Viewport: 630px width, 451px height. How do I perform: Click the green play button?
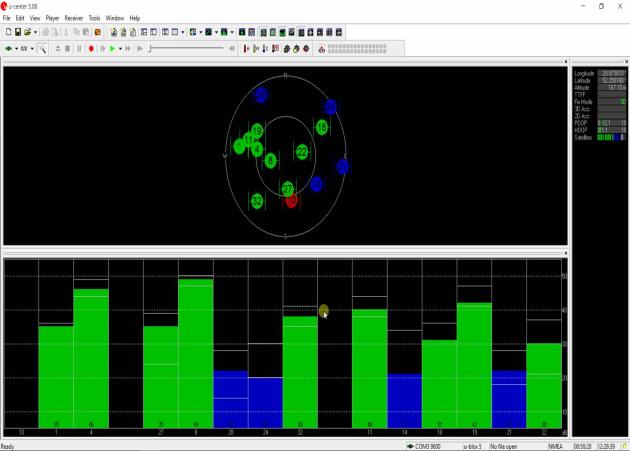[112, 49]
